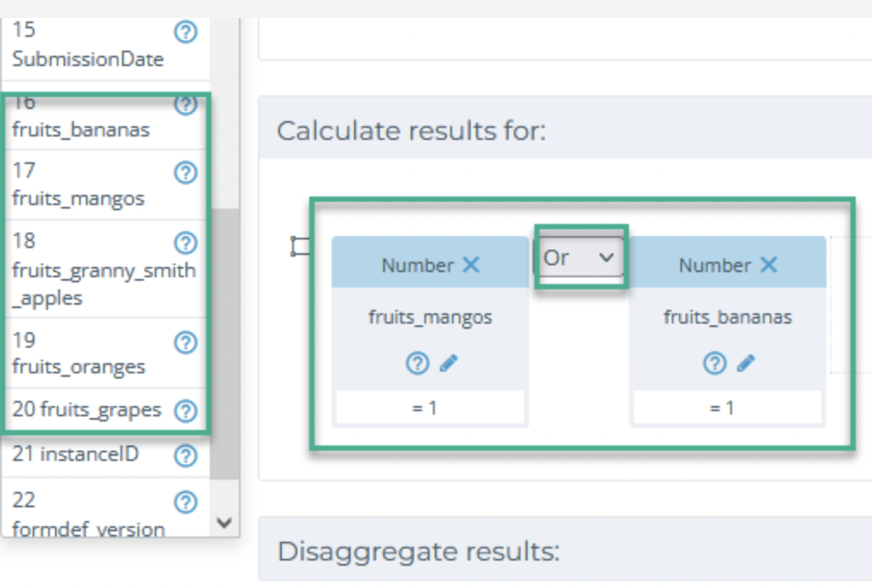This screenshot has width=872, height=588.
Task: Show help for fruits_mangos list row
Action: 186,173
